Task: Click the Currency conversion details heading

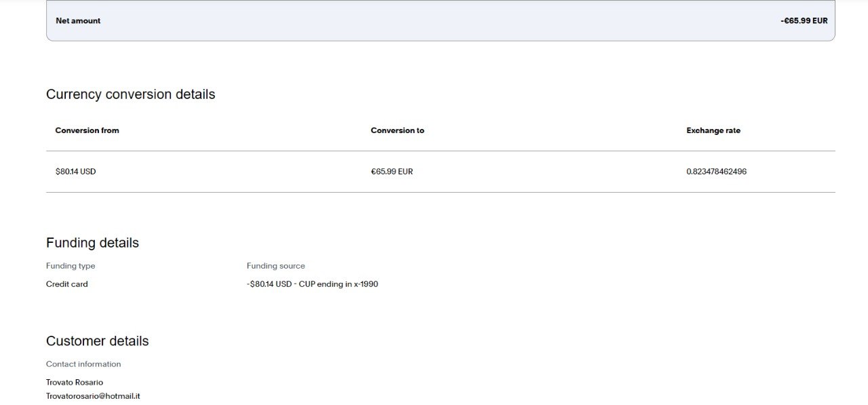Action: [130, 94]
